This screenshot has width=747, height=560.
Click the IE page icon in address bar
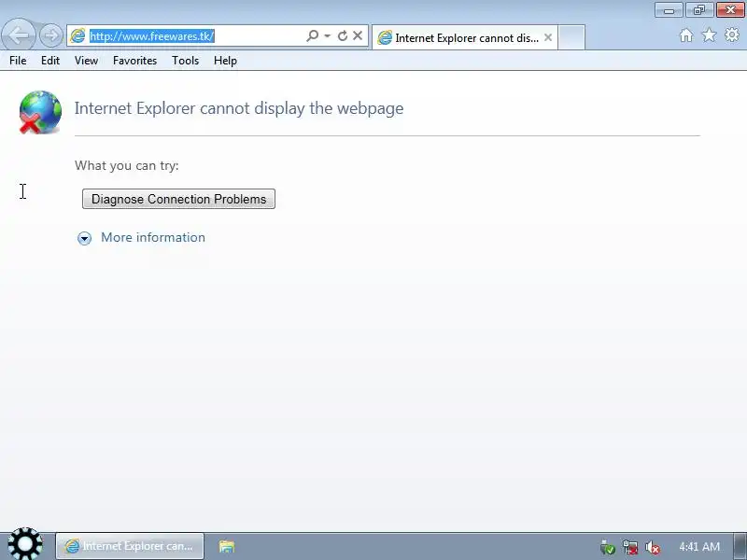click(x=78, y=35)
